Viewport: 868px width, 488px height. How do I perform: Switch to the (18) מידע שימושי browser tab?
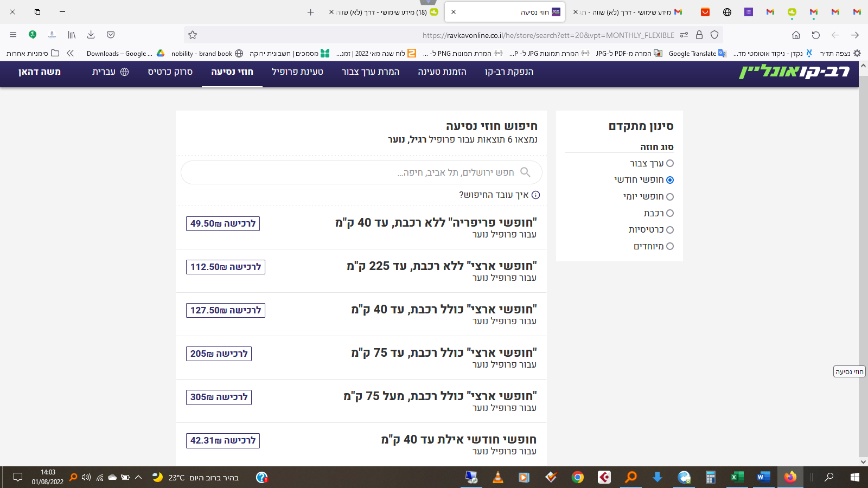384,12
